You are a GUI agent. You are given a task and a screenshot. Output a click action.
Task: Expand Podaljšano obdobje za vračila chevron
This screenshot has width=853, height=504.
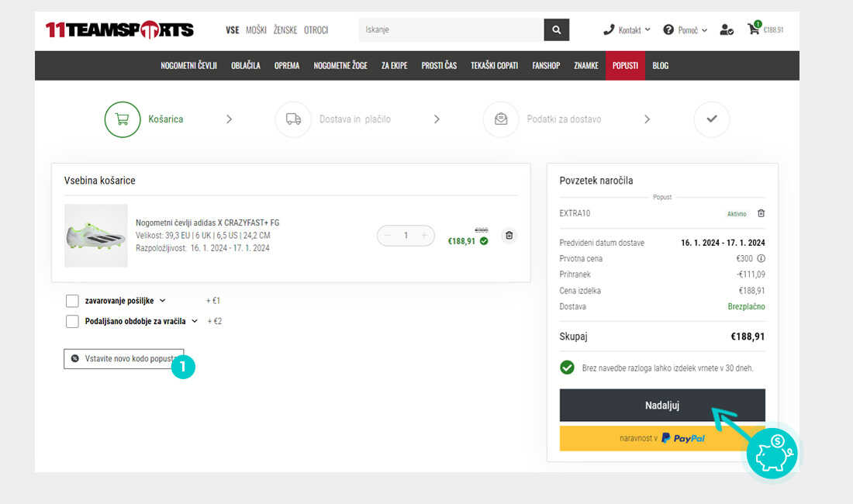tap(194, 321)
